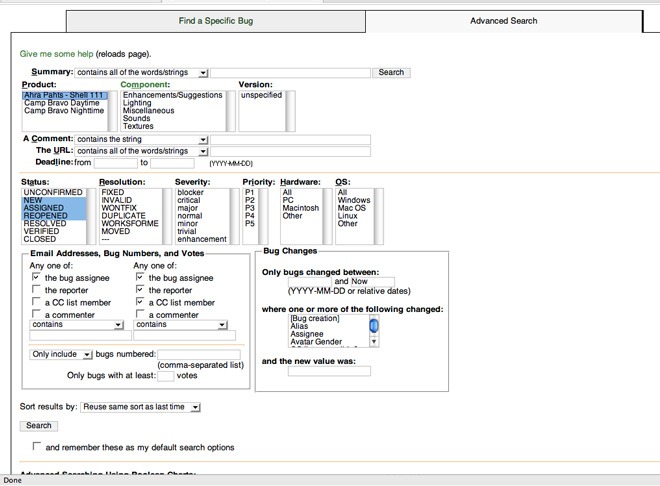This screenshot has width=660, height=486.
Task: Check a commenter in left column
Action: [x=36, y=314]
